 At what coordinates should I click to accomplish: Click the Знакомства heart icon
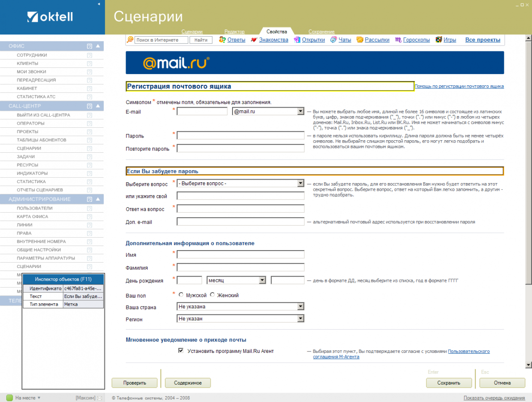coord(254,40)
